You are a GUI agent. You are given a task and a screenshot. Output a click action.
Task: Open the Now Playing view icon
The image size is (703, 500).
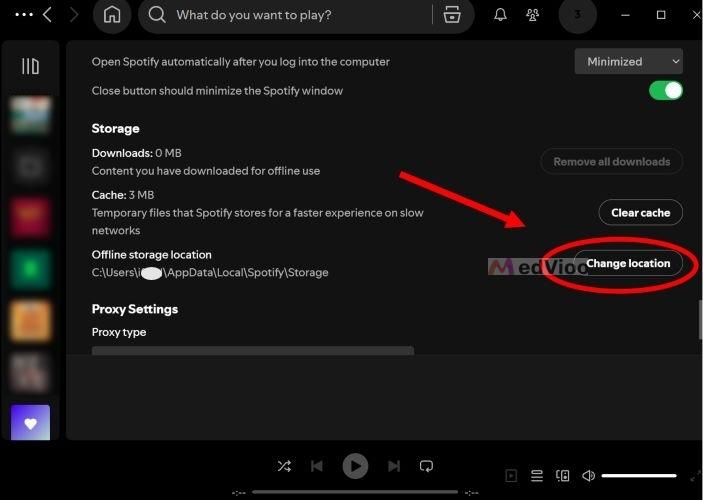click(511, 475)
